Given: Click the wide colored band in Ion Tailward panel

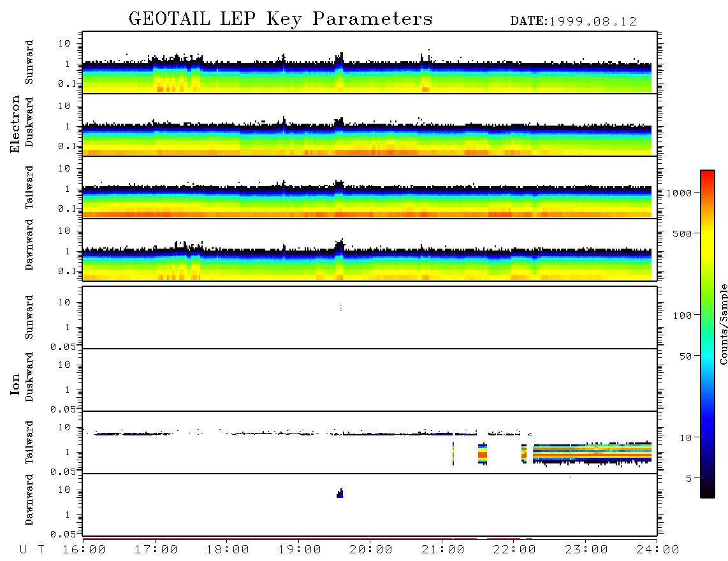Looking at the screenshot, I should (592, 453).
